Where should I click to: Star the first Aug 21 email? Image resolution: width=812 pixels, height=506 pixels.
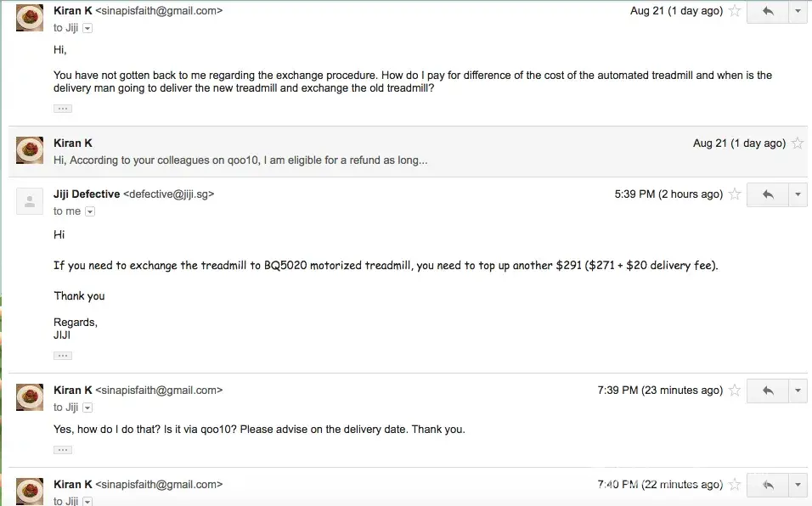pos(735,12)
